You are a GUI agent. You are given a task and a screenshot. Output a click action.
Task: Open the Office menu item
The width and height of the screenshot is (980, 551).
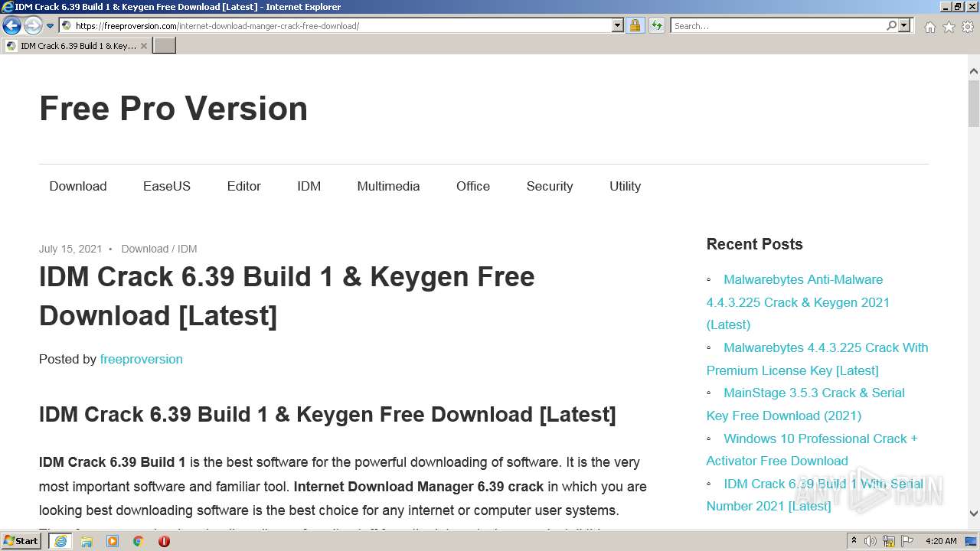(x=473, y=186)
